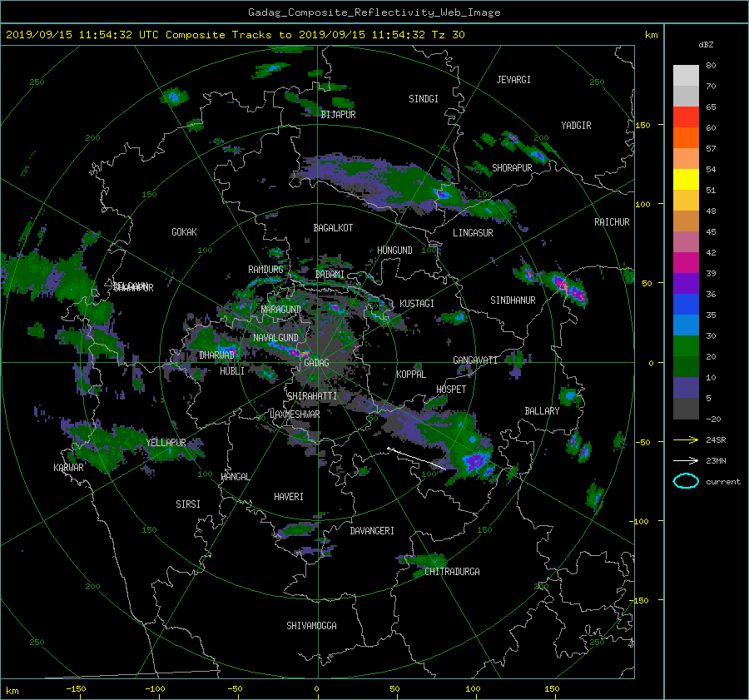Pick the indigo 10-5 dBZ legend swatch
The width and height of the screenshot is (749, 700).
(686, 388)
